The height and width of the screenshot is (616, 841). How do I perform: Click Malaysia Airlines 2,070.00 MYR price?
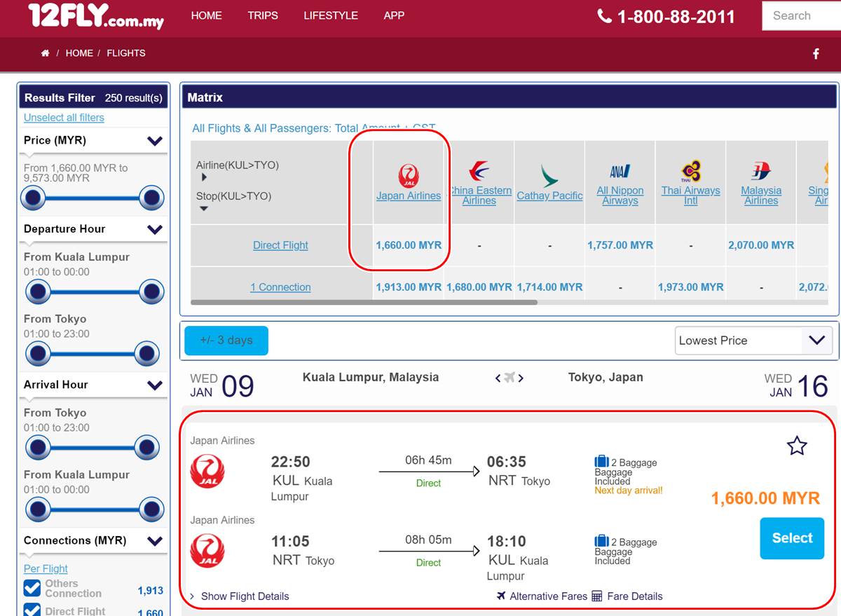pos(761,245)
